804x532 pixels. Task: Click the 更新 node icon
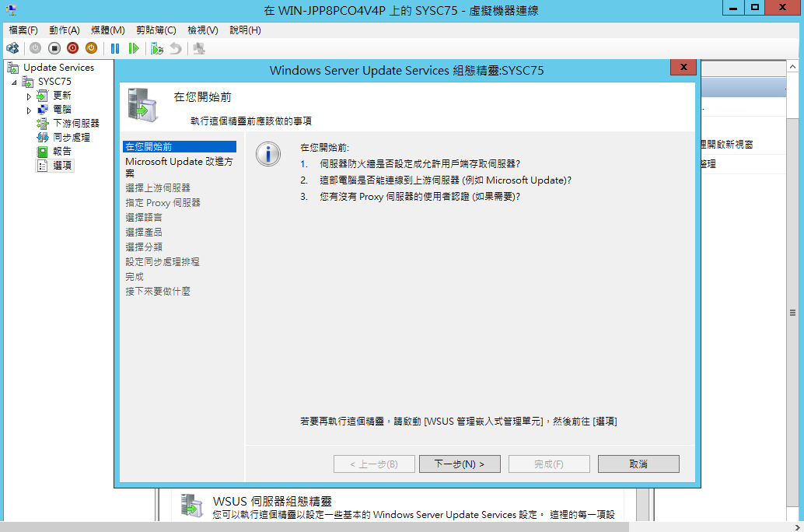point(43,96)
